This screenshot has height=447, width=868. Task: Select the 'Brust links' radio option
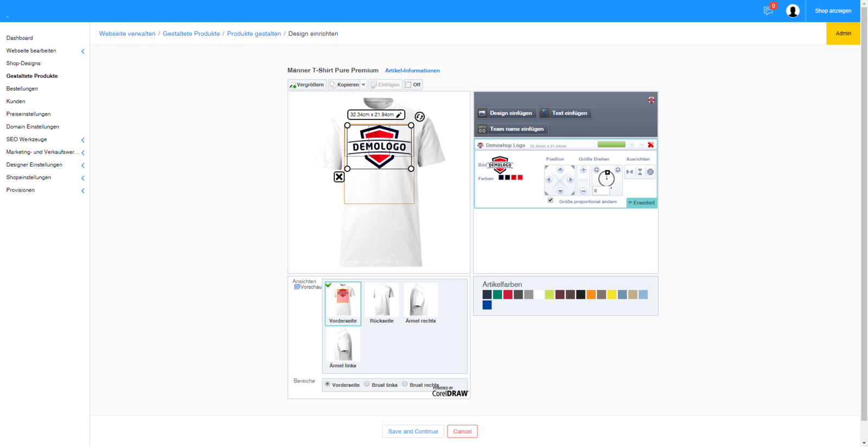coord(367,384)
